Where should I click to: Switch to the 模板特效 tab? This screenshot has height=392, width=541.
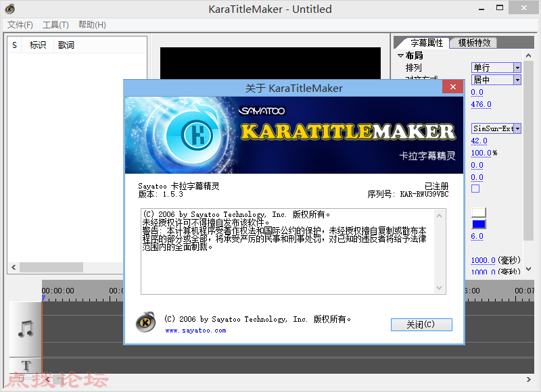pyautogui.click(x=474, y=43)
